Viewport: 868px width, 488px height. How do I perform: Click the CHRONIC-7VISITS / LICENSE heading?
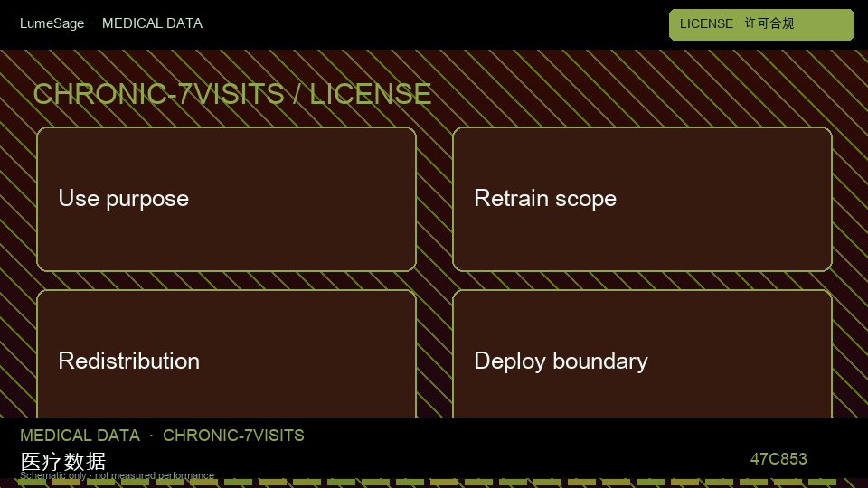(232, 94)
